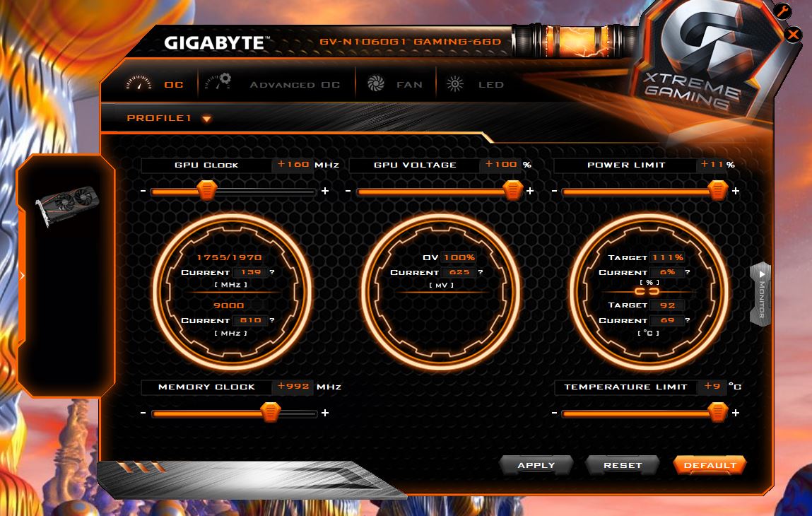Click the 9000 memory clock readout
The image size is (812, 516).
pos(228,305)
